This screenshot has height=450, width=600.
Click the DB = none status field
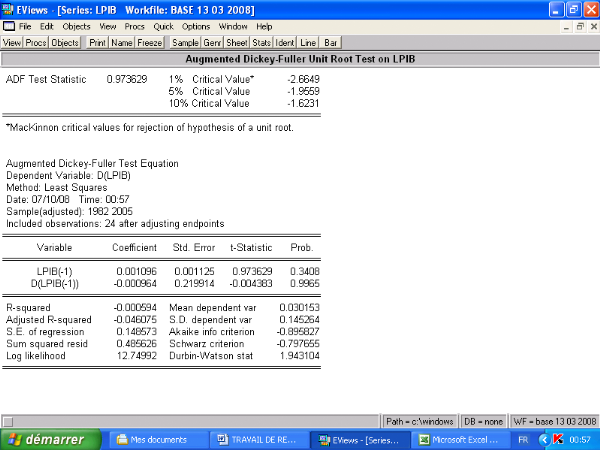pos(483,421)
